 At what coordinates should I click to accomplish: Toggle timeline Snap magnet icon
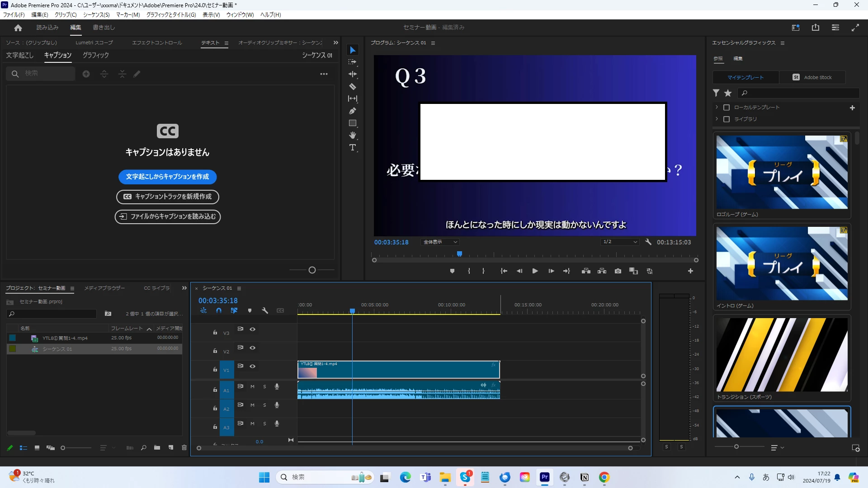[x=219, y=310]
